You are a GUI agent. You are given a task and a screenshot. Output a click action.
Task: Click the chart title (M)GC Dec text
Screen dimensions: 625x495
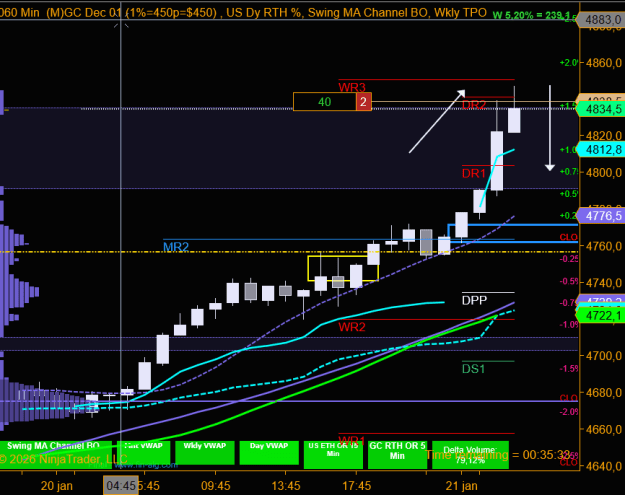coord(83,13)
